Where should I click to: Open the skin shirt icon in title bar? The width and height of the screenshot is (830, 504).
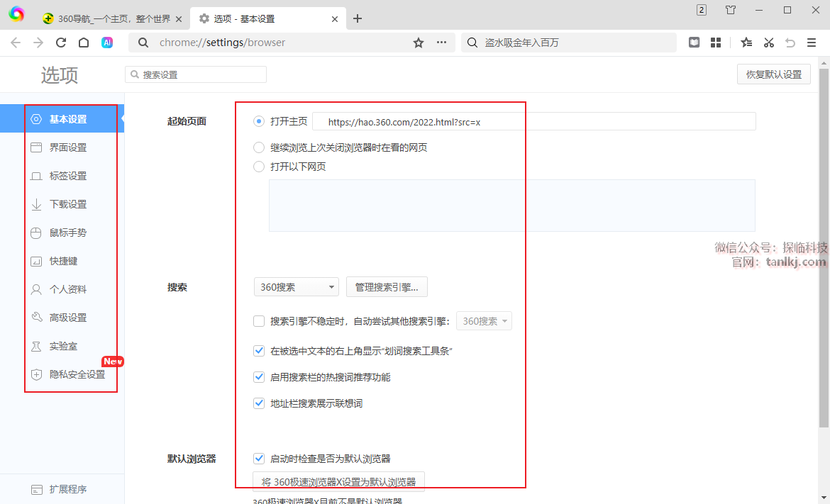click(731, 10)
